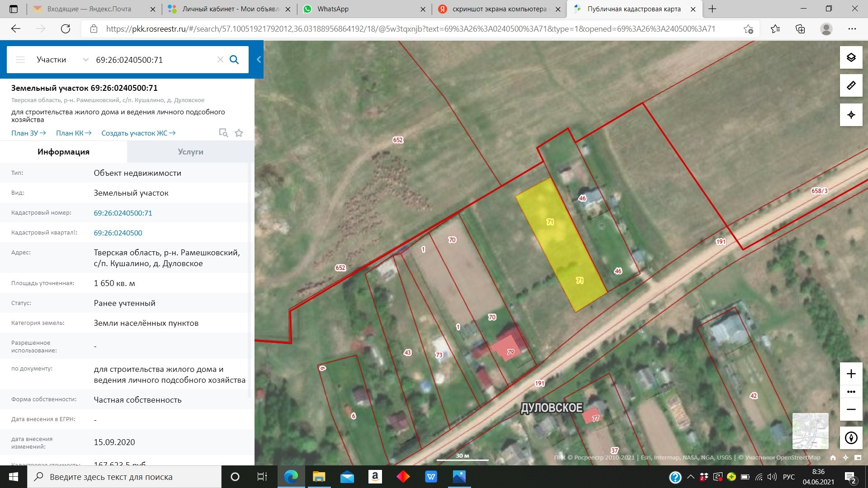Zoom in with the plus button
The image size is (868, 488).
(851, 374)
